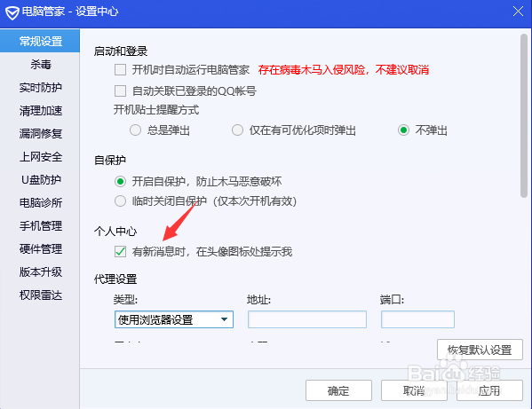Image resolution: width=532 pixels, height=409 pixels.
Task: Click the 开机贴士提醒方式 label
Action: coord(156,110)
